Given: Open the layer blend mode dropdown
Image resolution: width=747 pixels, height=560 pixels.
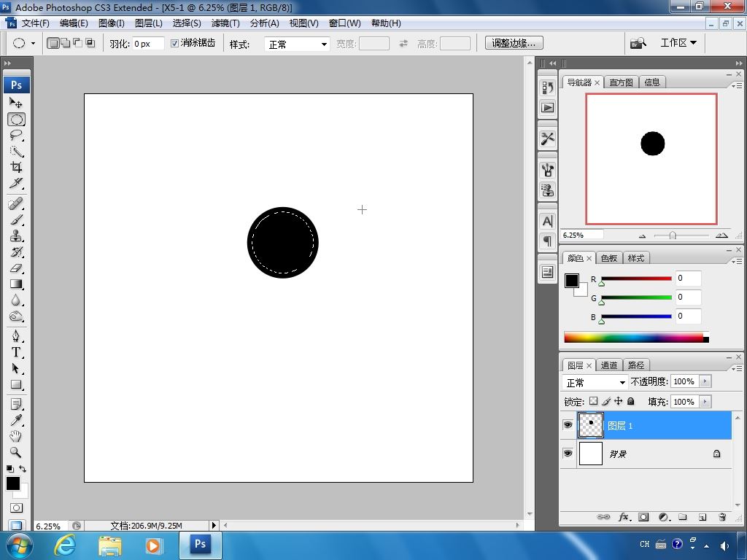Looking at the screenshot, I should pos(595,382).
